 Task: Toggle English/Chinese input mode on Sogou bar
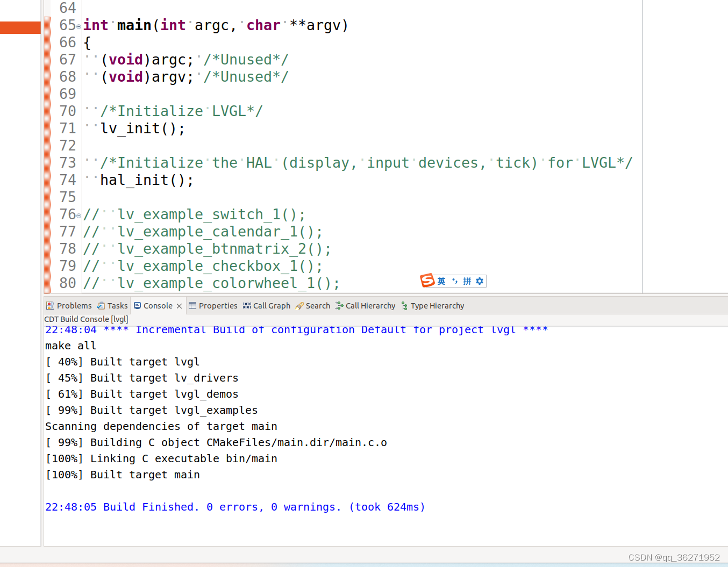click(442, 281)
